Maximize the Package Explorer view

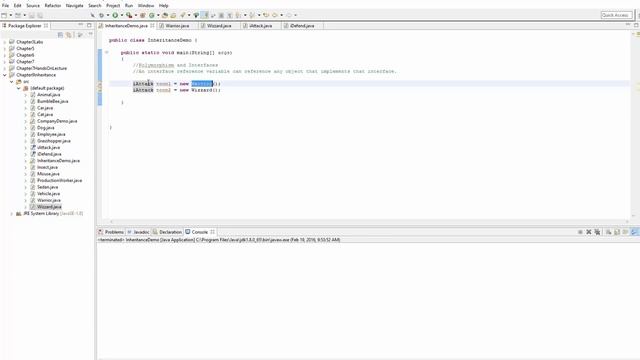[89, 25]
